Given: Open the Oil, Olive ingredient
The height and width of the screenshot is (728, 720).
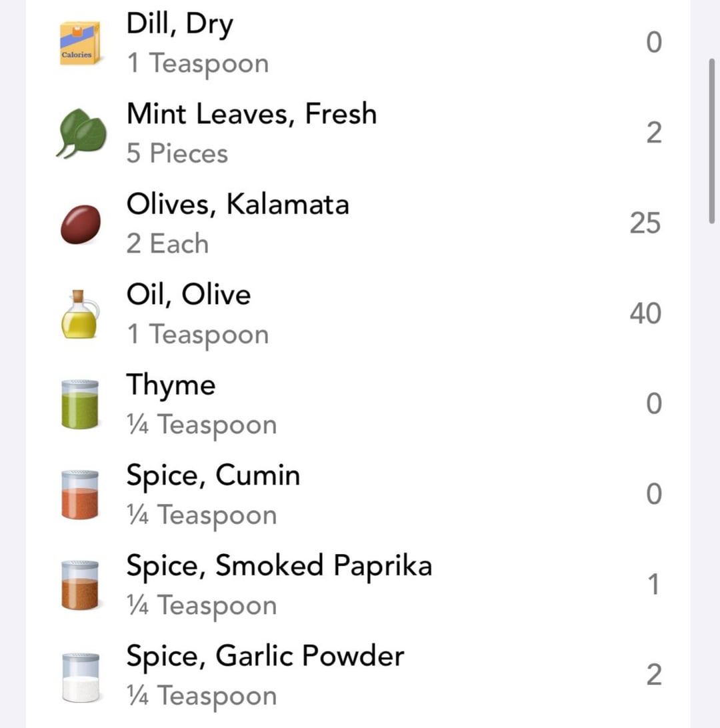Looking at the screenshot, I should (189, 295).
